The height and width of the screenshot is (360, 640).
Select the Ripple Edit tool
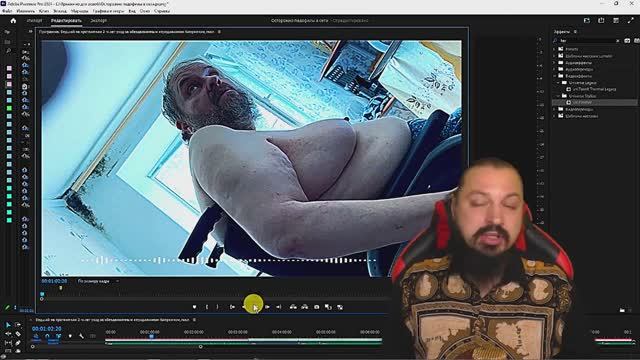[x=8, y=334]
